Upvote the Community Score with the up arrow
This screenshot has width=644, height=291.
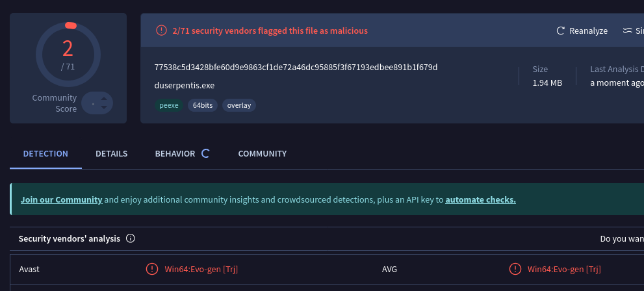pos(103,99)
